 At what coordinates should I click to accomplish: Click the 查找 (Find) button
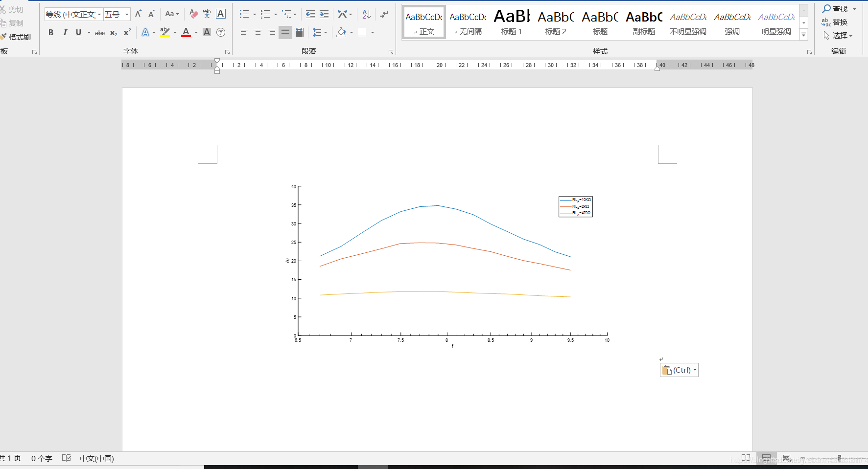[x=835, y=9]
